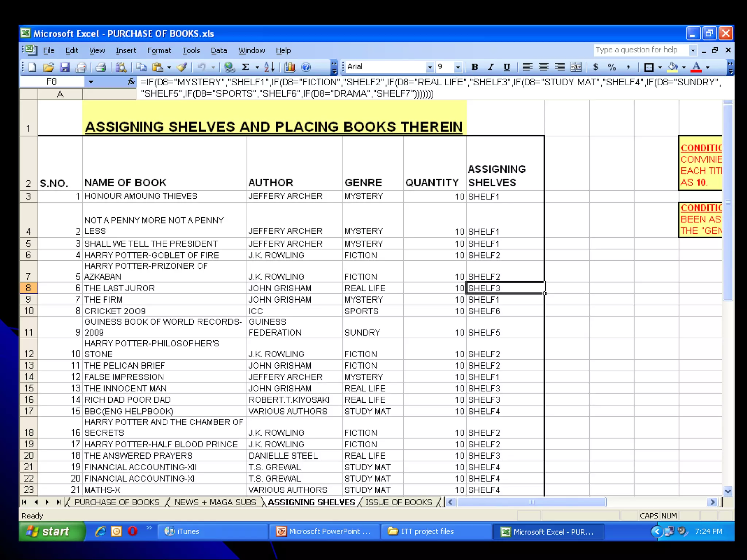Open the Format menu
Viewport: 747px width, 560px height.
(x=159, y=51)
